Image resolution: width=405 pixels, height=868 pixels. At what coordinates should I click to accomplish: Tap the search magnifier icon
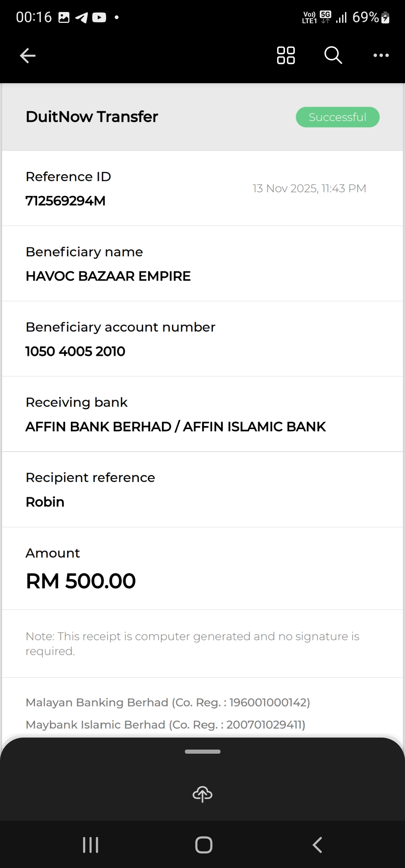point(333,55)
